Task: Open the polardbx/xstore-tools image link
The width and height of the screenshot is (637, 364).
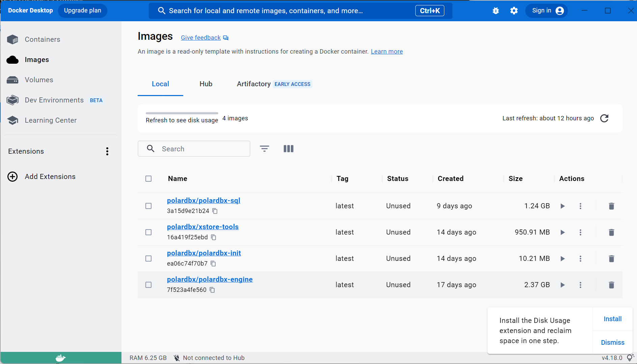Action: tap(203, 227)
